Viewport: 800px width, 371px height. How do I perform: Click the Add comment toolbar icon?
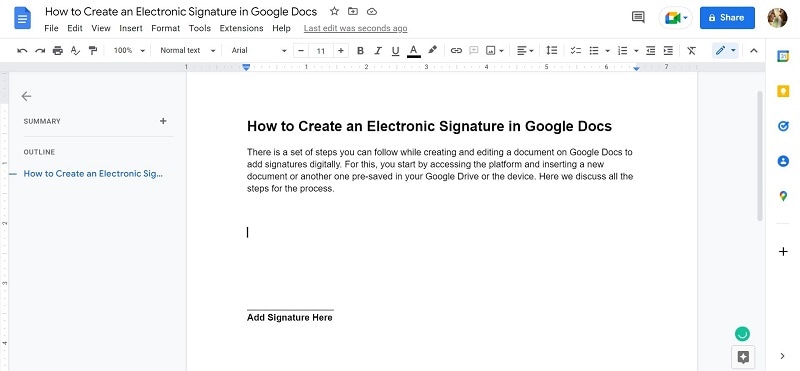(473, 51)
